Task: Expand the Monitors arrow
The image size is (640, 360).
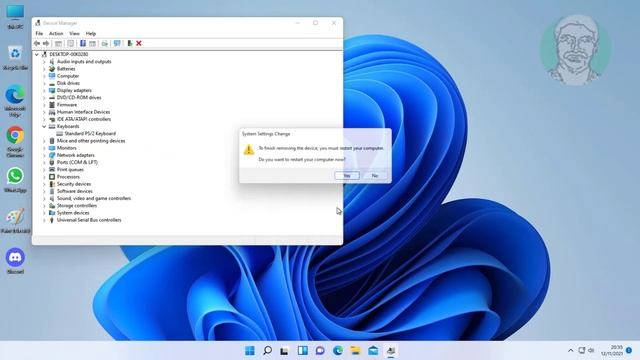Action: tap(44, 148)
